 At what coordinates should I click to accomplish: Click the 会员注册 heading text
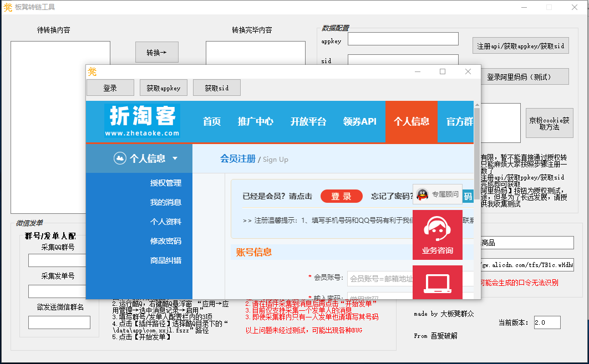(238, 159)
